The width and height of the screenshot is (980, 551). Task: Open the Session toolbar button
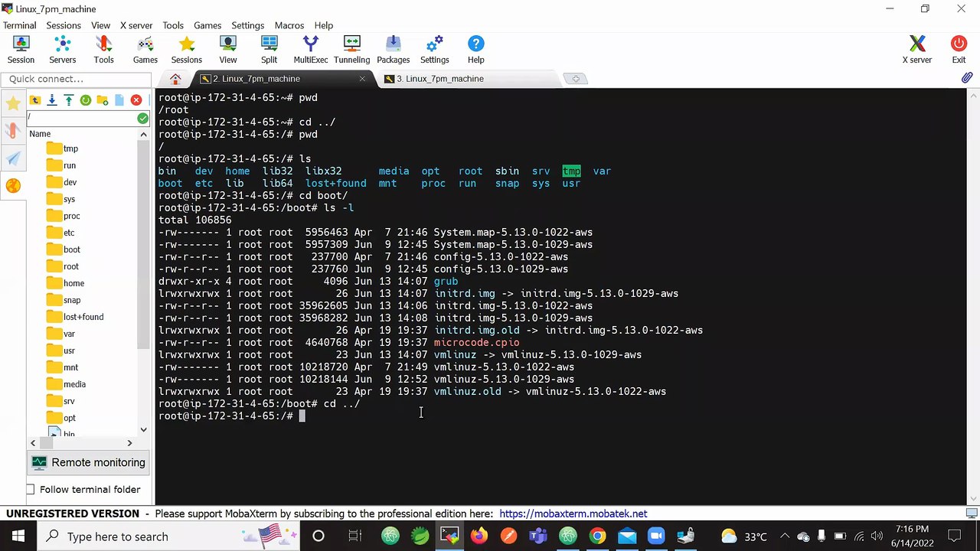click(x=21, y=50)
